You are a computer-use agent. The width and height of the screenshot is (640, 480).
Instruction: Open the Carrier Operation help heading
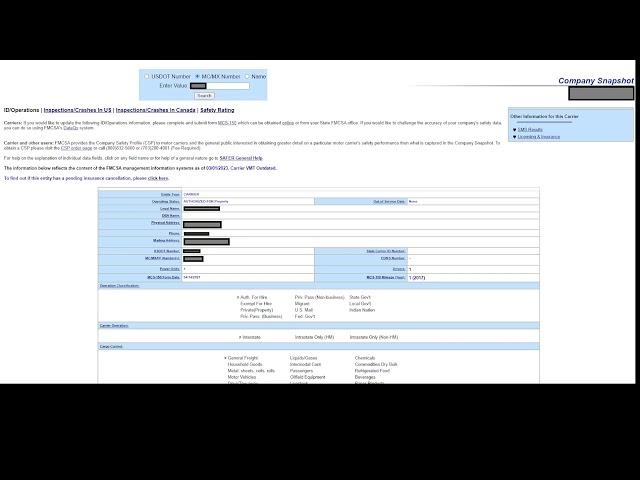coord(113,326)
